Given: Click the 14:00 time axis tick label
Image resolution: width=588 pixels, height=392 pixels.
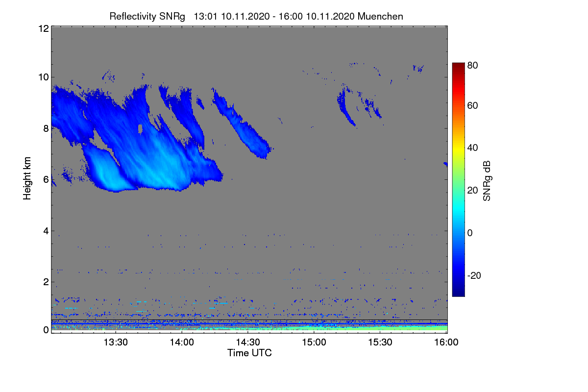Looking at the screenshot, I should [182, 342].
